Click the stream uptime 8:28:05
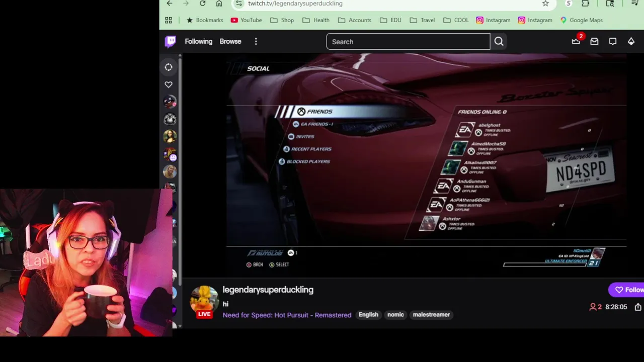Image resolution: width=644 pixels, height=362 pixels. (616, 307)
